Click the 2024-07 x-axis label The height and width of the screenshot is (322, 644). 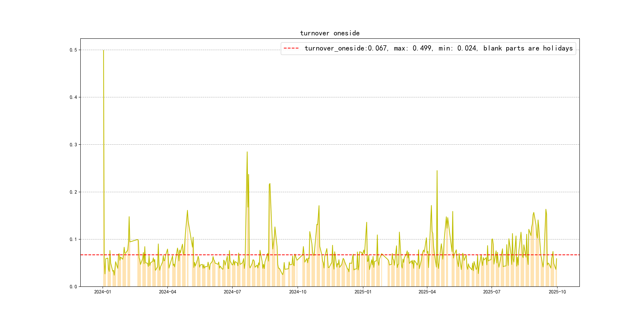pos(232,292)
